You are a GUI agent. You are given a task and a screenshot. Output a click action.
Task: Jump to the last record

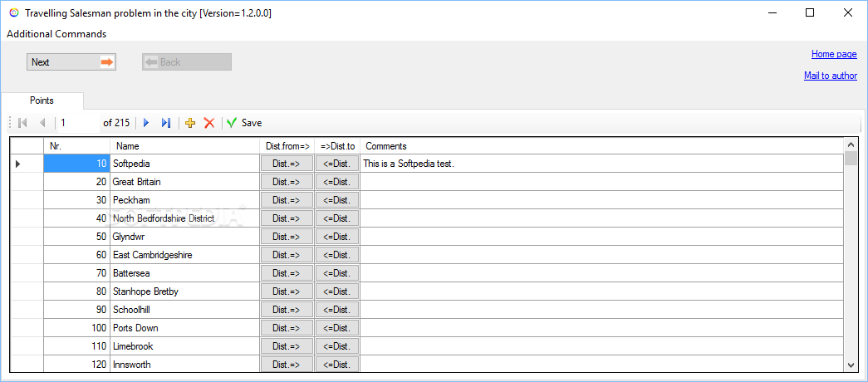point(165,123)
